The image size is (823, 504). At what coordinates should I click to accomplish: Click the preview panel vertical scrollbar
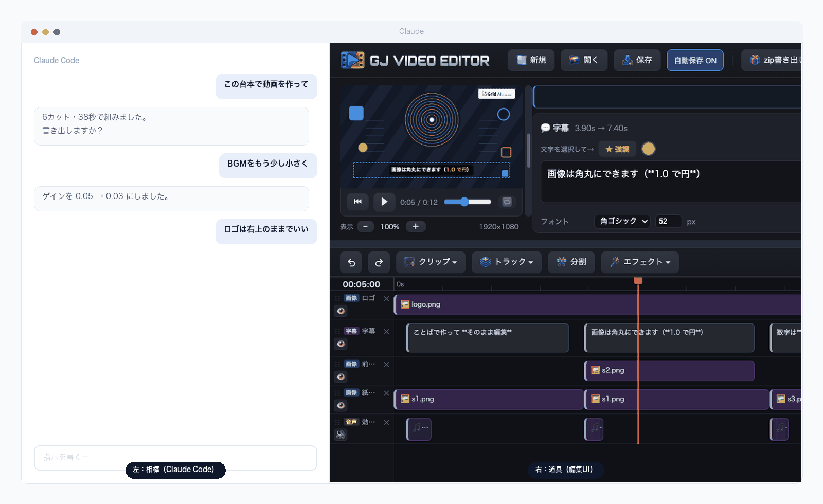pos(528,150)
